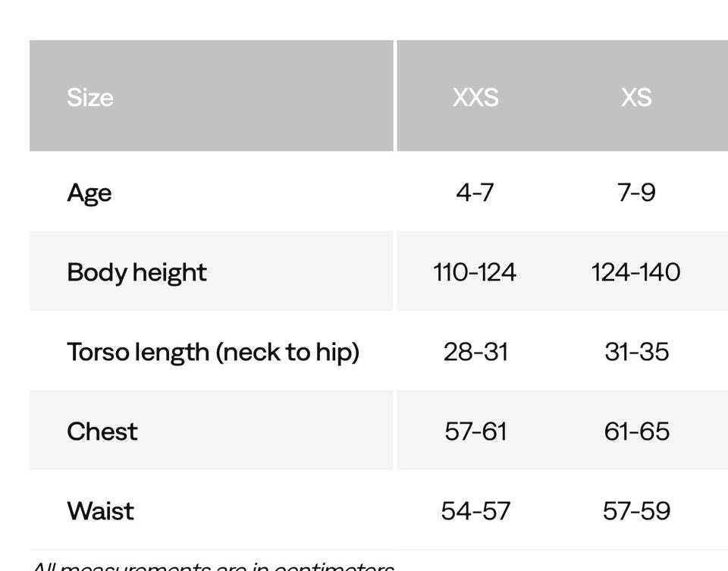Click the XXS chest value 57-61
The width and height of the screenshot is (728, 571).
475,431
